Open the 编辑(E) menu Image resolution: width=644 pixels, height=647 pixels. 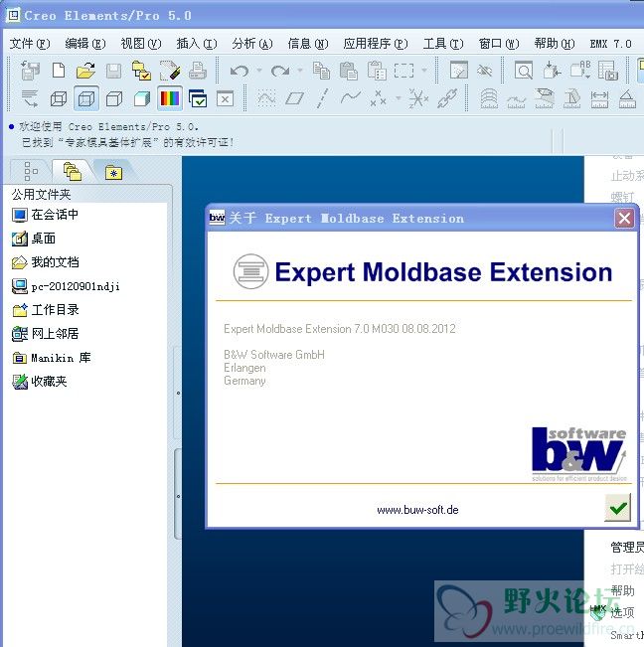click(85, 44)
